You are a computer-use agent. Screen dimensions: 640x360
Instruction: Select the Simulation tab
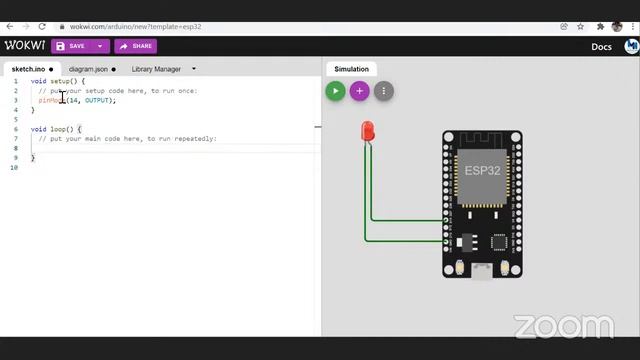click(x=351, y=69)
